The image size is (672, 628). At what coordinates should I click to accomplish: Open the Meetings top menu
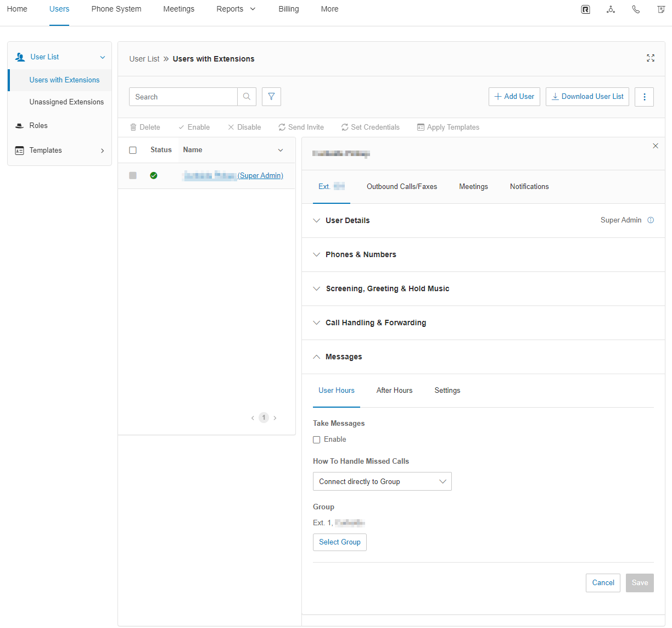point(179,9)
